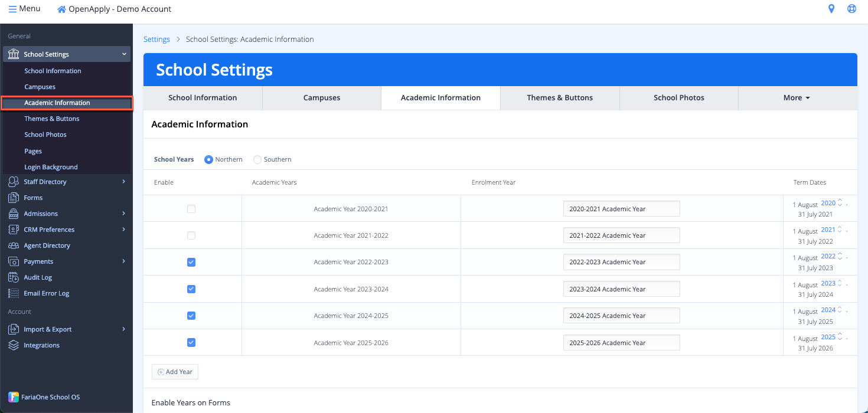Open the hamburger Menu icon
868x413 pixels.
tap(12, 9)
